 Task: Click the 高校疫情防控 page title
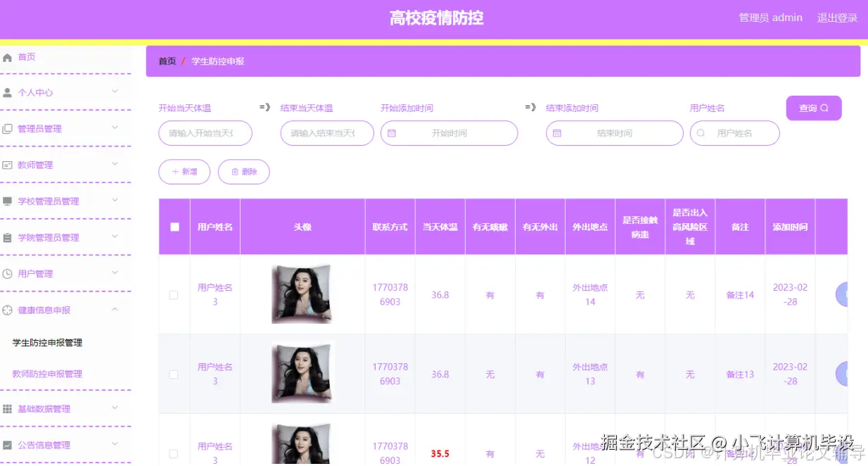436,18
